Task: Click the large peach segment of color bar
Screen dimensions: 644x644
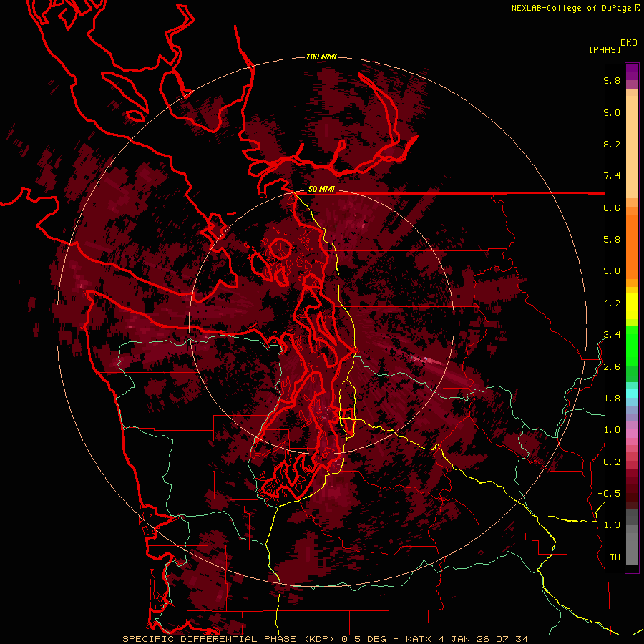Action: tap(632, 147)
